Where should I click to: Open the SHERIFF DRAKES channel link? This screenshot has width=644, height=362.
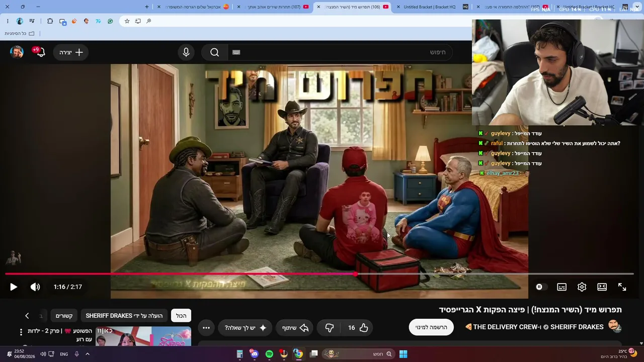[577, 327]
